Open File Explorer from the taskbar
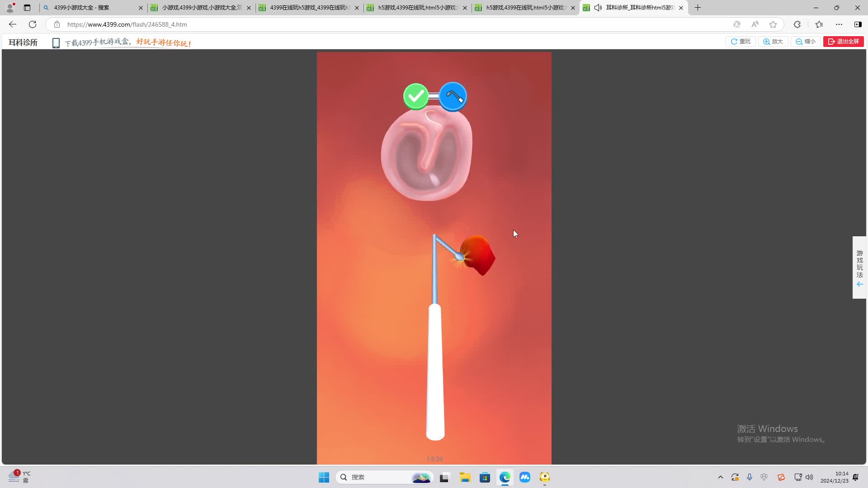The height and width of the screenshot is (488, 868). [465, 477]
